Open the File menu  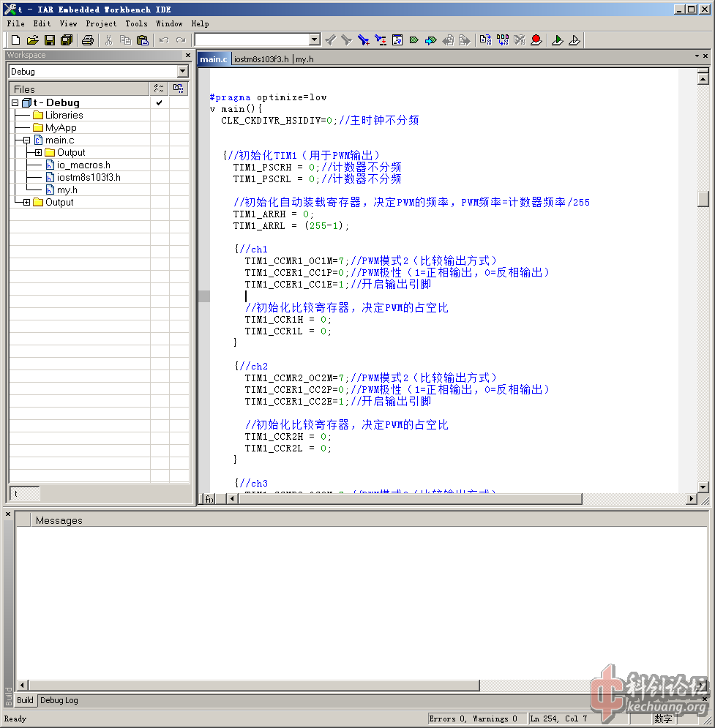click(15, 23)
